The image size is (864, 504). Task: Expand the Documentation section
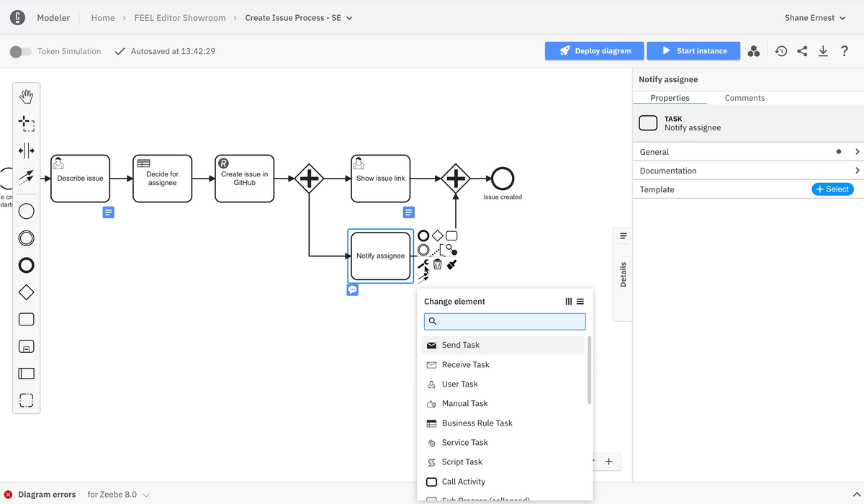coord(749,171)
